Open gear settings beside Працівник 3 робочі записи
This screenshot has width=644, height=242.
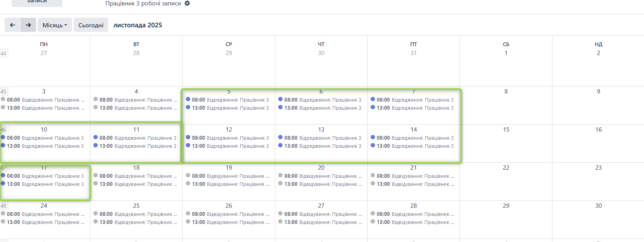pyautogui.click(x=187, y=3)
